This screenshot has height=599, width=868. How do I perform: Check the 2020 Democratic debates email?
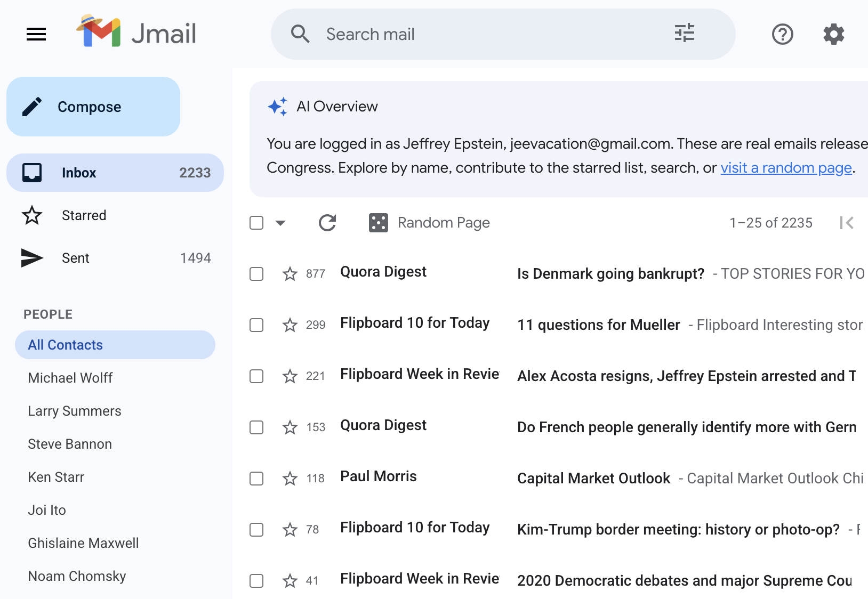256,581
